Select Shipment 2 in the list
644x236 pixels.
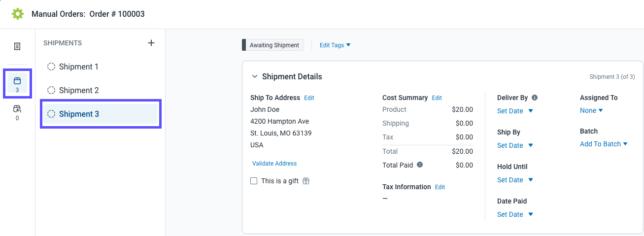(79, 90)
